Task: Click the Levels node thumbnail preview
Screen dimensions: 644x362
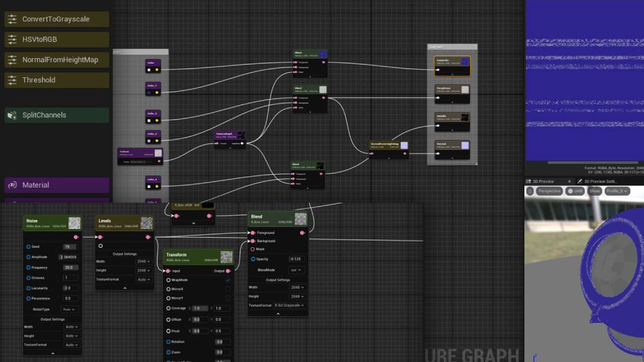Action: pyautogui.click(x=146, y=223)
